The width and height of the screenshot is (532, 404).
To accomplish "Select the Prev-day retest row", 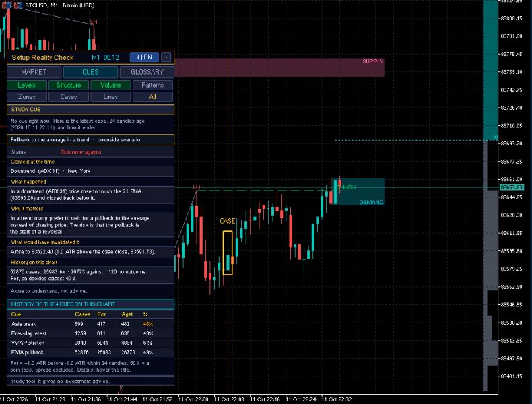I will (x=91, y=333).
